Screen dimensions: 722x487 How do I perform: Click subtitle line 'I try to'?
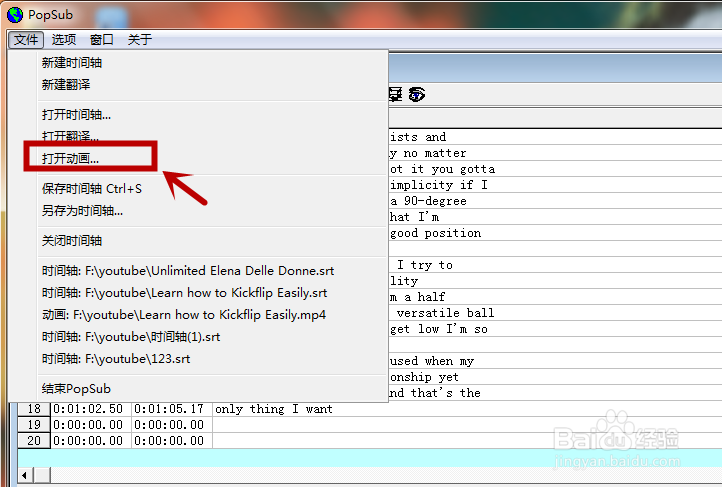click(425, 265)
